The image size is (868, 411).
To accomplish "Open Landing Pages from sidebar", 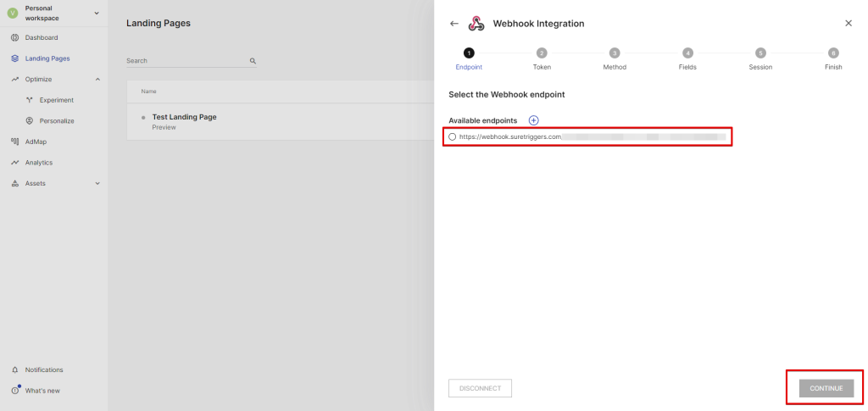I will click(x=47, y=58).
